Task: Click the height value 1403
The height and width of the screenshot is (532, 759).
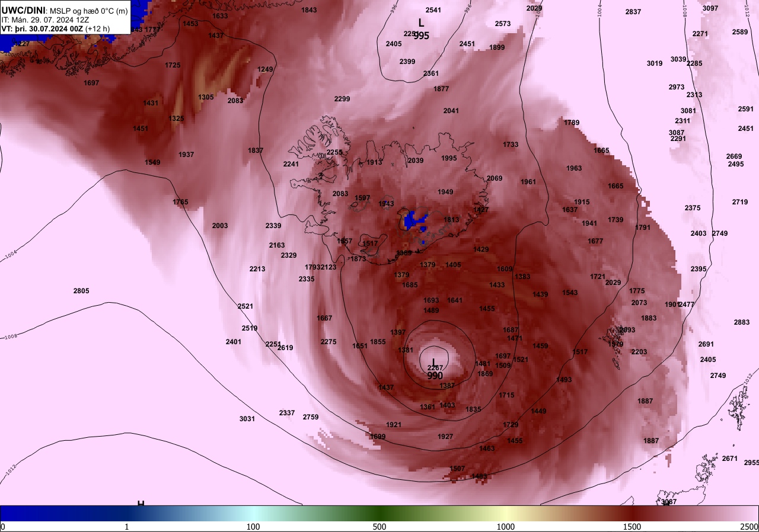Action: click(x=447, y=405)
